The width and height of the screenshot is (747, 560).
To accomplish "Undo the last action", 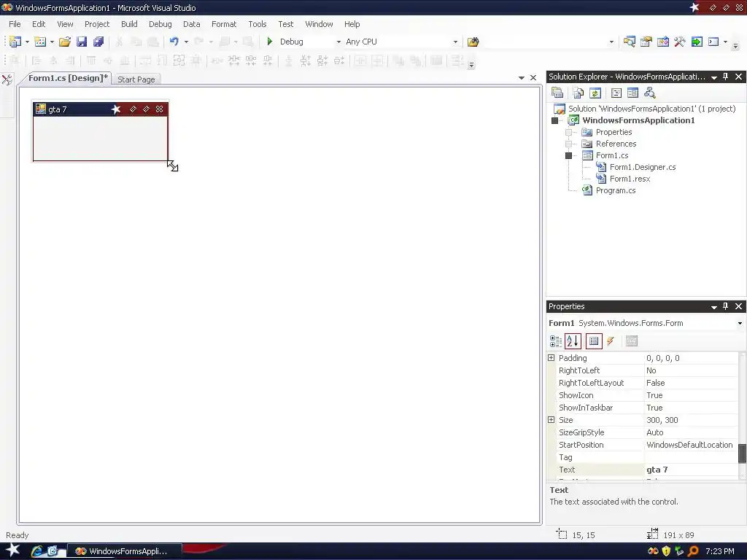I will click(174, 42).
